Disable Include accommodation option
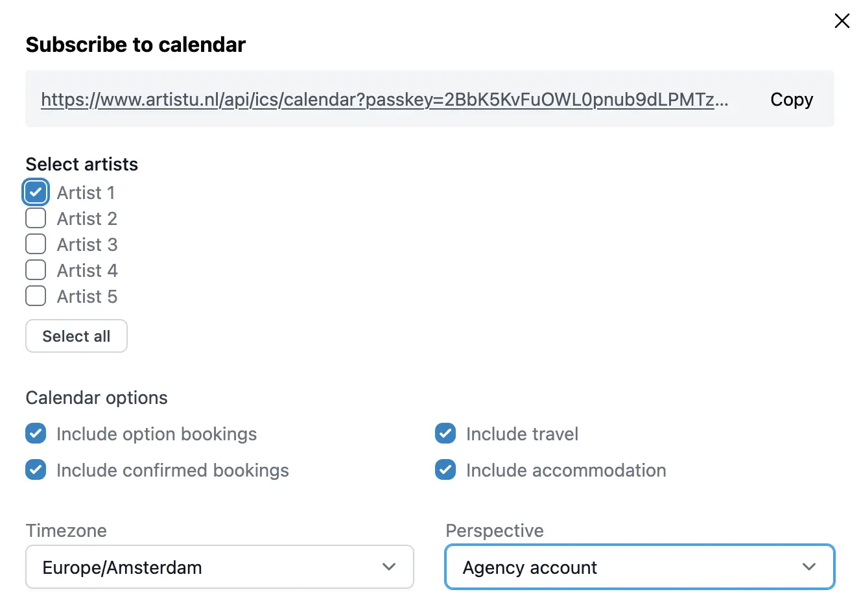The height and width of the screenshot is (616, 861). (x=445, y=469)
